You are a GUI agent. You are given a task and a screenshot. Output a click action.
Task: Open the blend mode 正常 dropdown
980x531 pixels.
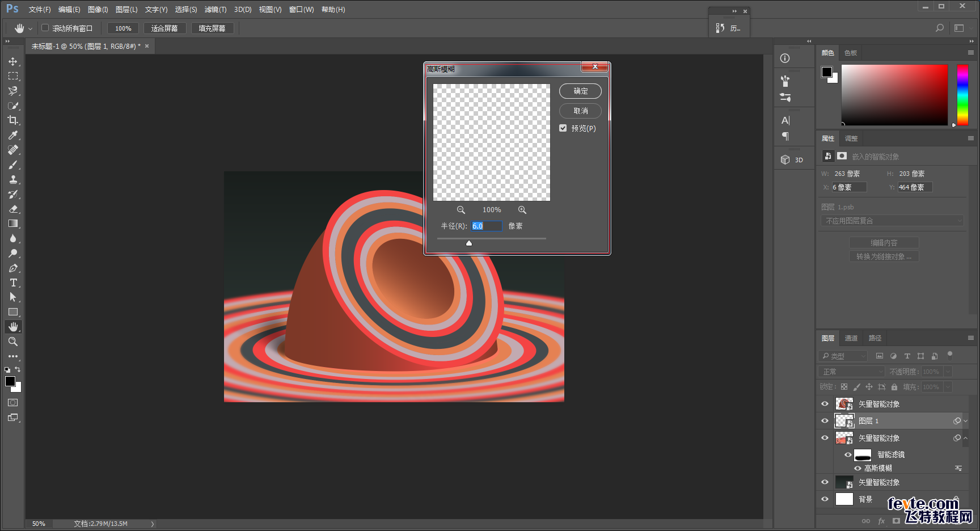point(851,372)
